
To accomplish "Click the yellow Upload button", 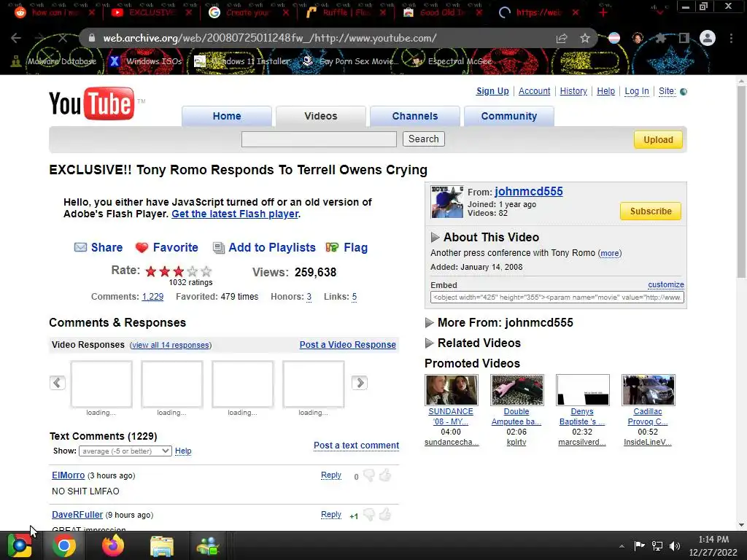I will (658, 139).
